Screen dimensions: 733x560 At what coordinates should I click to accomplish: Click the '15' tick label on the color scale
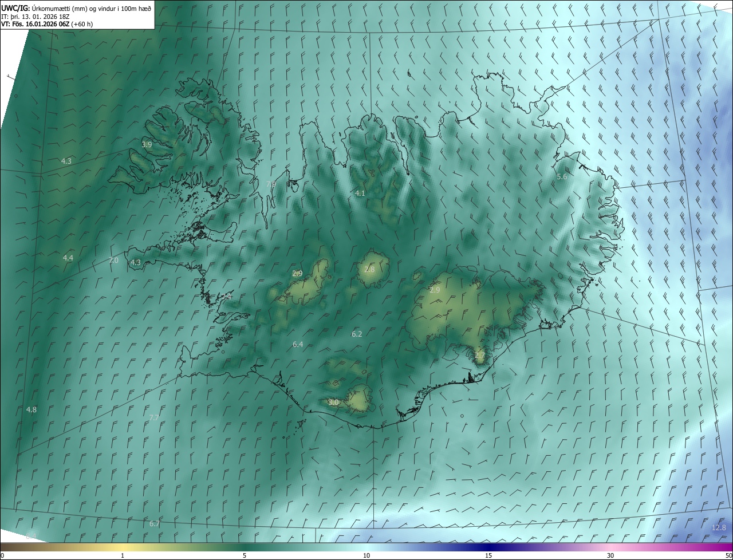click(488, 556)
